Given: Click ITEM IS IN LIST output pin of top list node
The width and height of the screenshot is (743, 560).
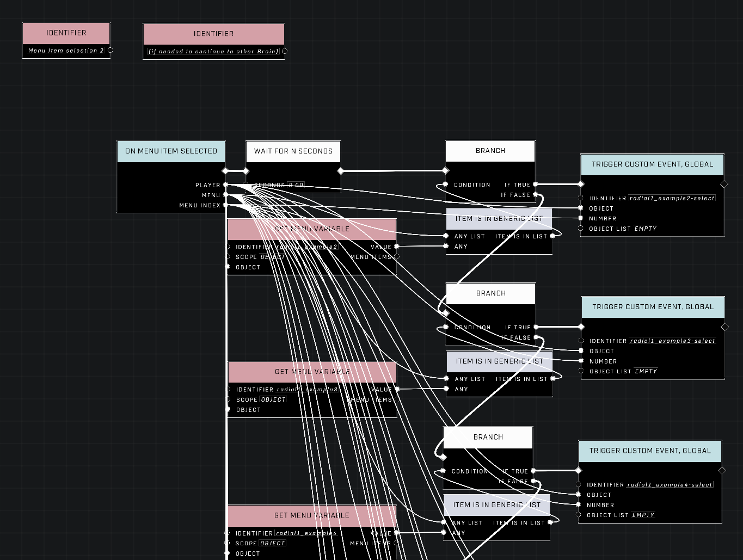Looking at the screenshot, I should (x=552, y=236).
